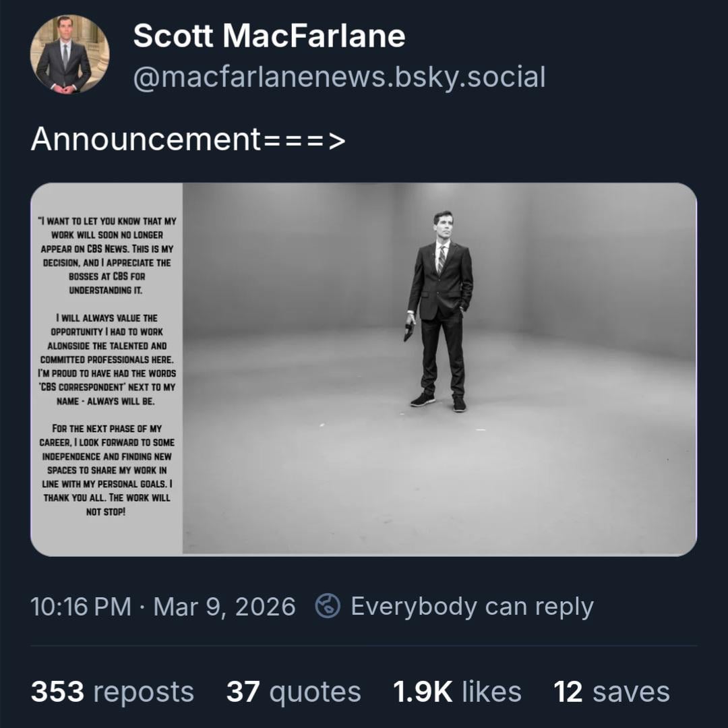Click the object held in the man's hand

coord(408,331)
